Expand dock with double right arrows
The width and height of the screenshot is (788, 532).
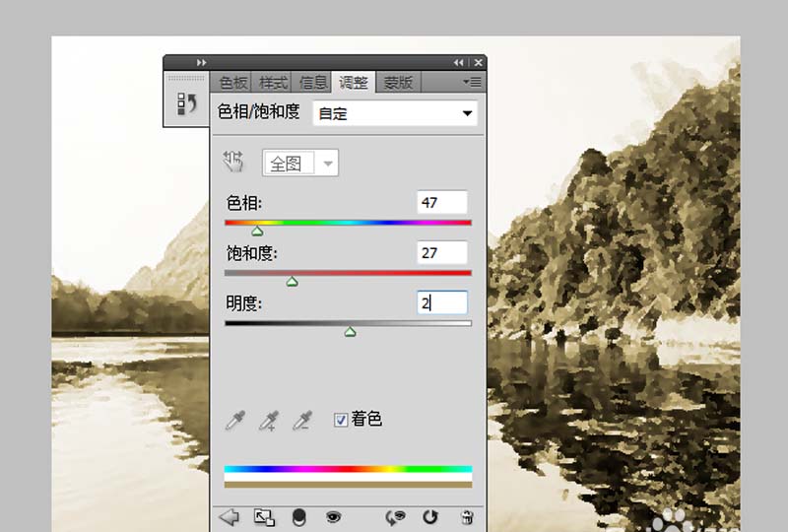coord(201,62)
